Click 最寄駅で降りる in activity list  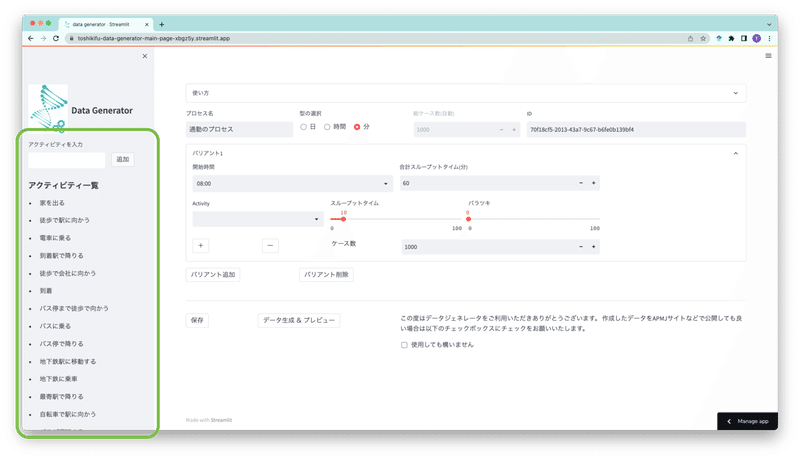(62, 397)
